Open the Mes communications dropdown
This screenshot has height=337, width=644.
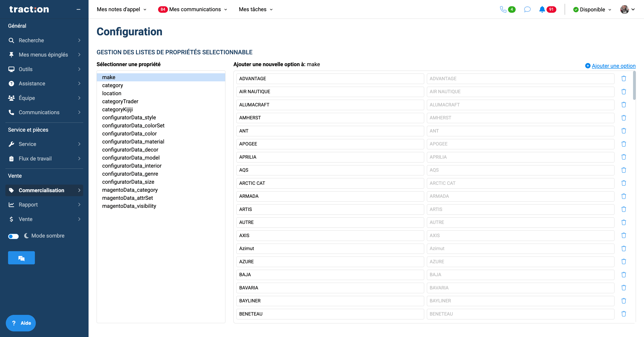click(193, 9)
